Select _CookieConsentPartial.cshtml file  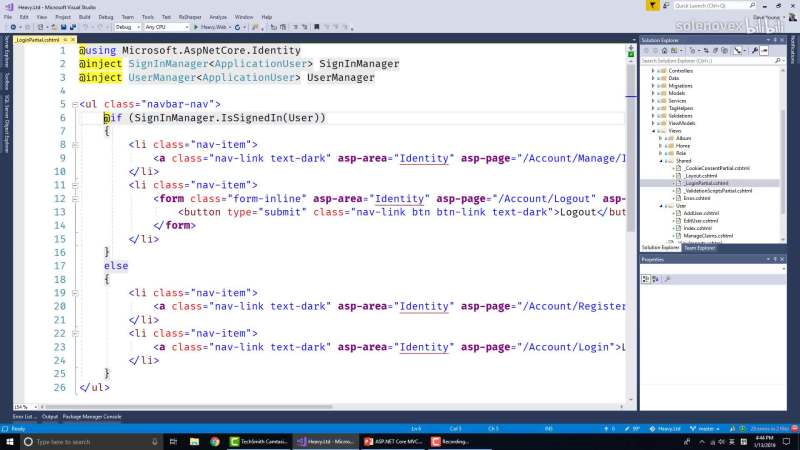pos(716,168)
